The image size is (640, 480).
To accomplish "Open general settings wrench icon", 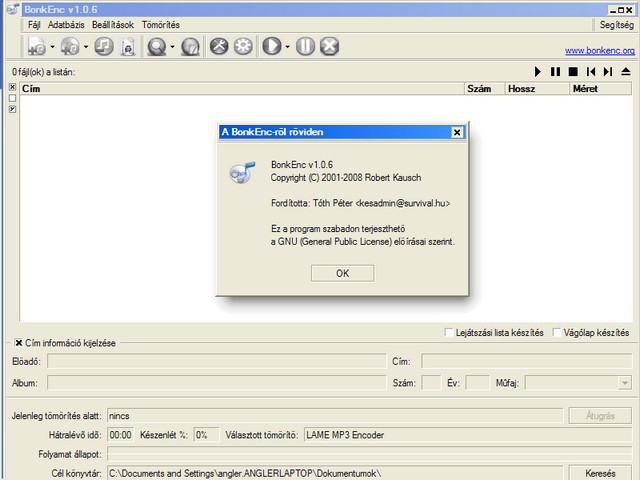I will [x=219, y=46].
